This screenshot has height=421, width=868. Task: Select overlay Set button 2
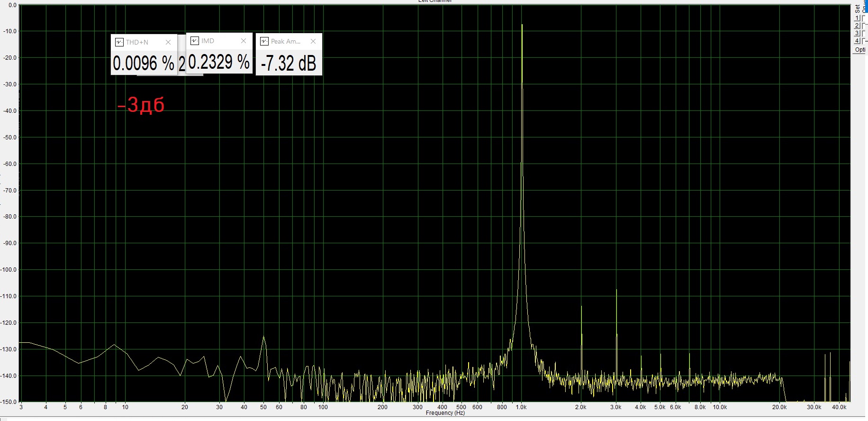[x=857, y=26]
